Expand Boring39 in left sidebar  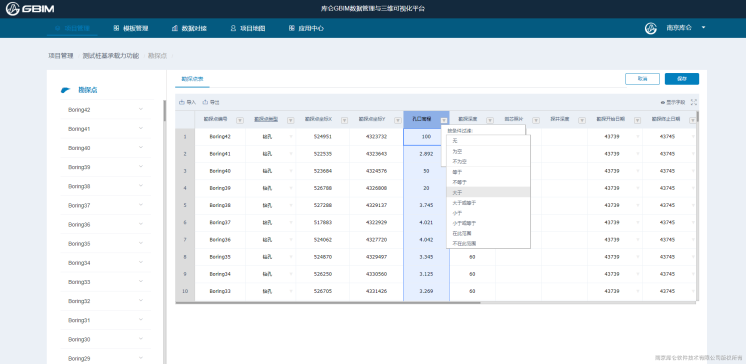click(141, 167)
